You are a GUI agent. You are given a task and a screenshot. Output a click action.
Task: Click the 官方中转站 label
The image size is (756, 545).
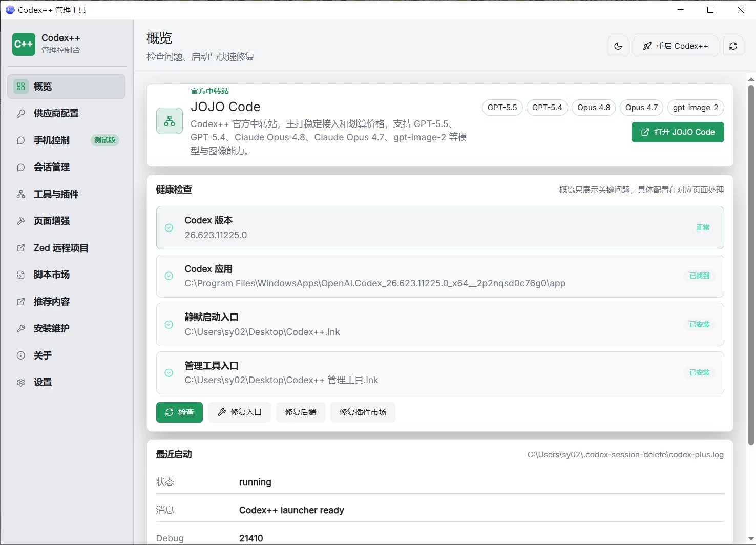(209, 91)
